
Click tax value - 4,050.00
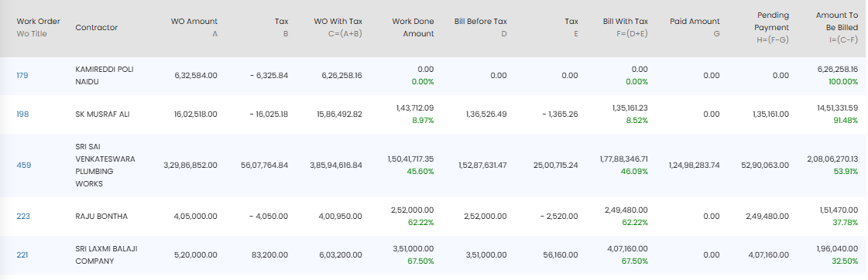coord(269,217)
